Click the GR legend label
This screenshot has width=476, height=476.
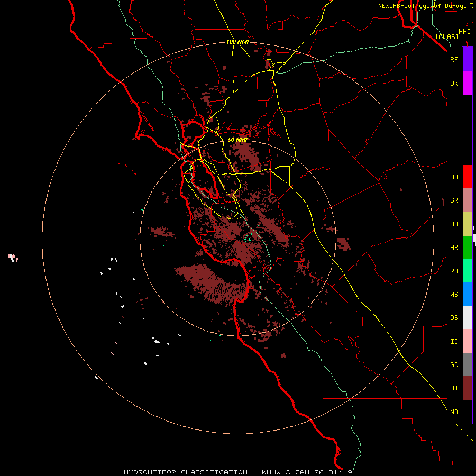[454, 200]
